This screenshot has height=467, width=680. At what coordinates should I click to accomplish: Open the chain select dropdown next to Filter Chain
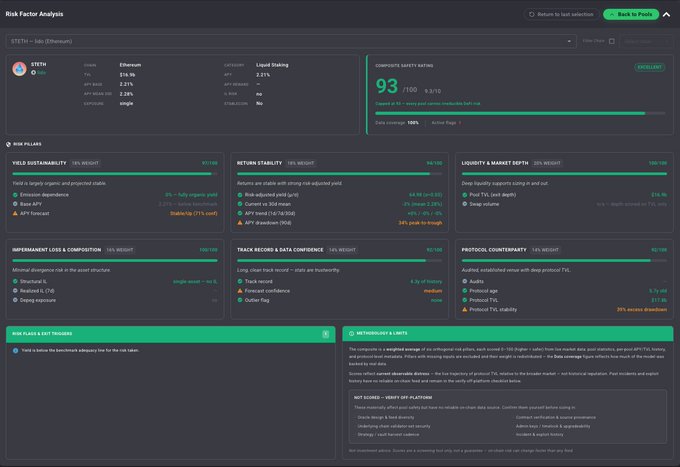click(x=646, y=41)
